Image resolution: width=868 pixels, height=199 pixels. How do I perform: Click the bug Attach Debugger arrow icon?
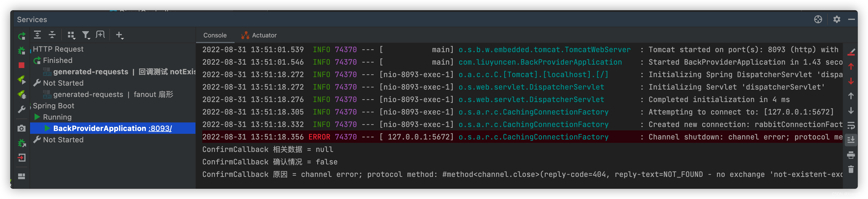tap(22, 143)
